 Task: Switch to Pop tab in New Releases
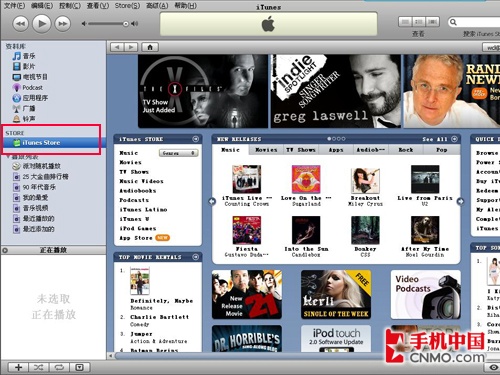pos(441,150)
